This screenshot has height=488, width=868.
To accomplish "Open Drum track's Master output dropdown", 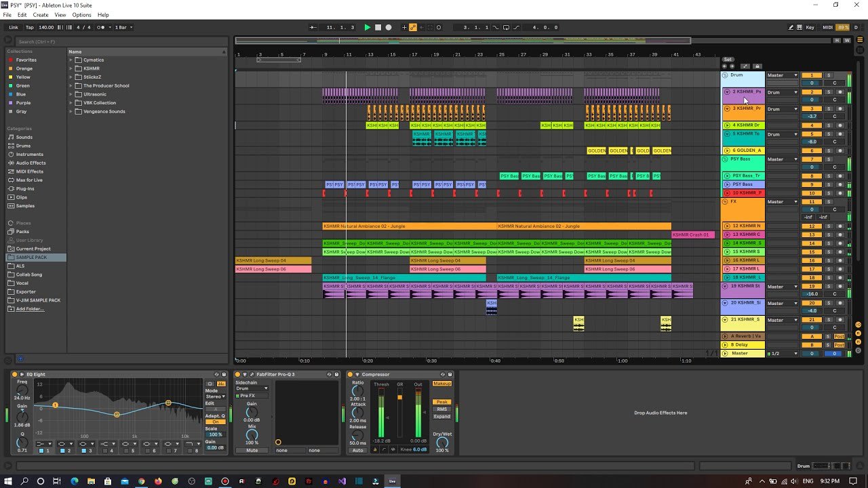I will pos(782,75).
